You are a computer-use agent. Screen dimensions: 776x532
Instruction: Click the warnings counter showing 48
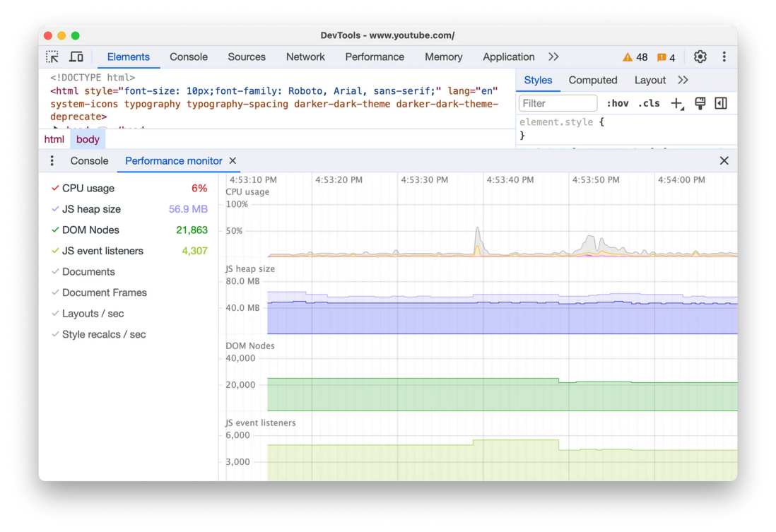[x=635, y=57]
